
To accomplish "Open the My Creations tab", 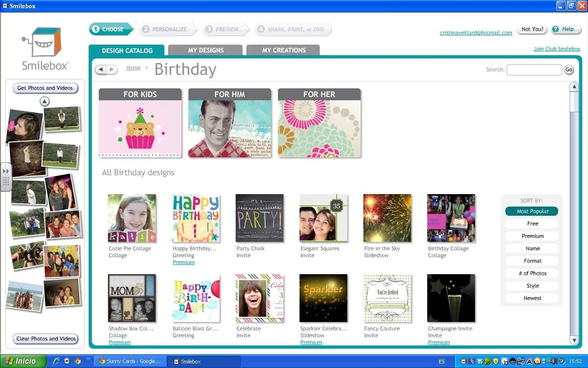I will (x=283, y=50).
